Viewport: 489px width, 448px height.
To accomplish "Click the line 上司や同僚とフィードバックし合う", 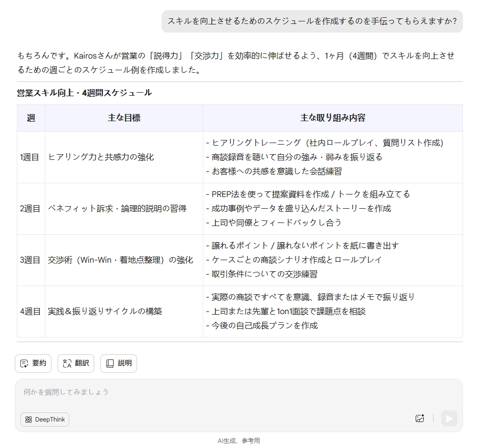I will click(274, 223).
